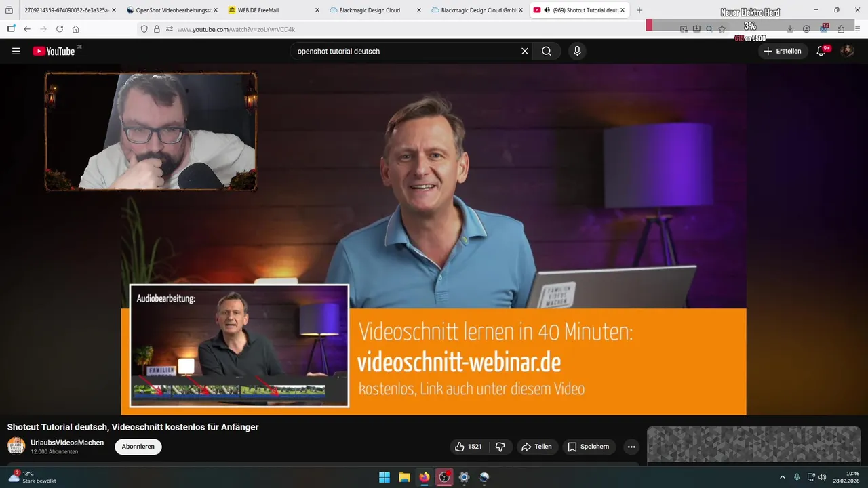Switch to WEB.DE FreeMail tab
This screenshot has width=868, height=488.
(273, 10)
